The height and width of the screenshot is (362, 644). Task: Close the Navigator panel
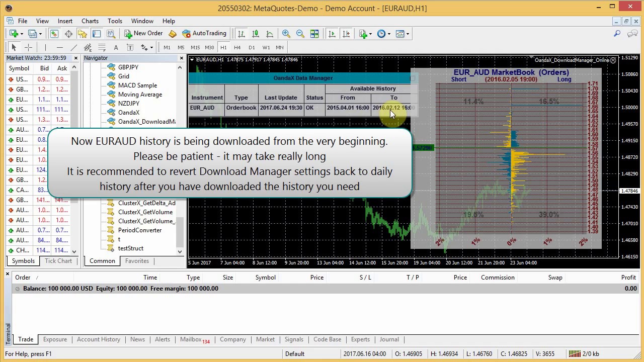point(181,58)
